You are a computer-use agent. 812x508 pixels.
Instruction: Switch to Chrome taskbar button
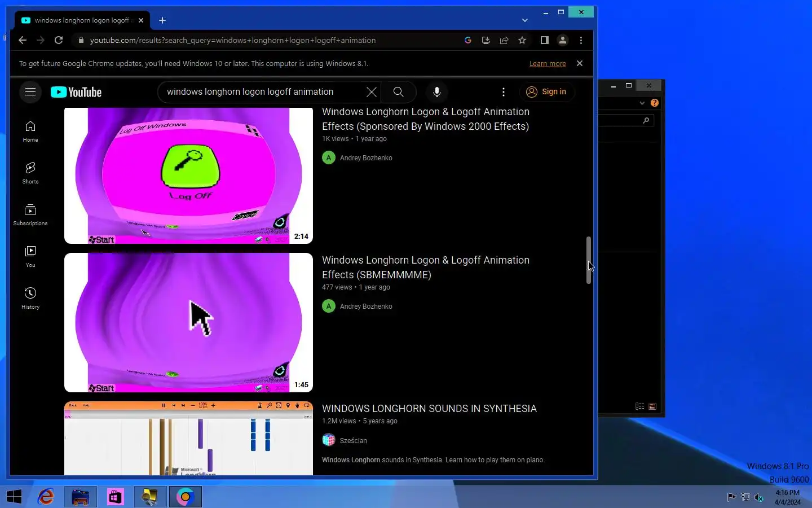point(186,497)
